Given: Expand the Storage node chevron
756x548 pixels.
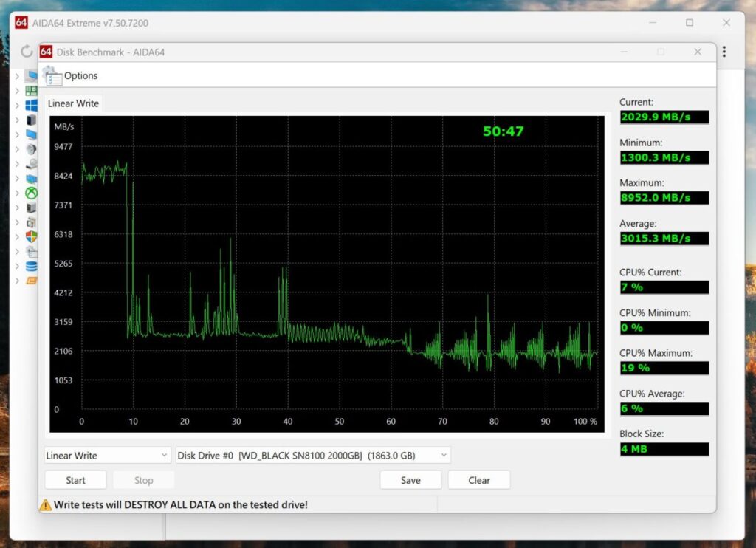Looking at the screenshot, I should (x=17, y=164).
